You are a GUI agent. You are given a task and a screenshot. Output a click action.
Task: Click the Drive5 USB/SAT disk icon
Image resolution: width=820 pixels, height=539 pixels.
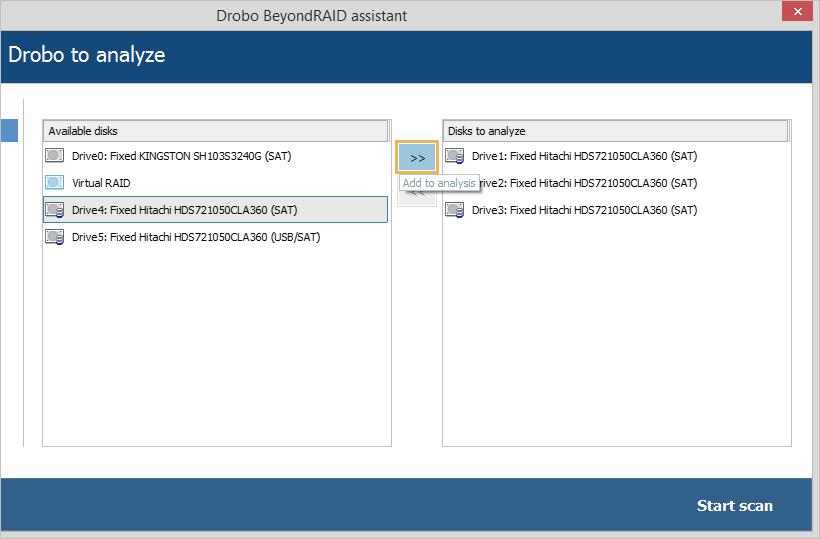(55, 237)
